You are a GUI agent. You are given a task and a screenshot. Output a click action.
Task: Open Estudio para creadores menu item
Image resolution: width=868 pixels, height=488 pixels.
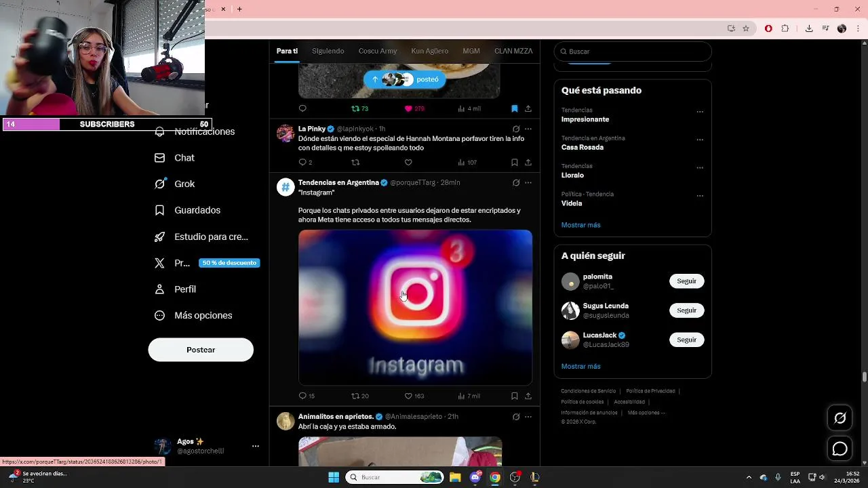pyautogui.click(x=201, y=237)
